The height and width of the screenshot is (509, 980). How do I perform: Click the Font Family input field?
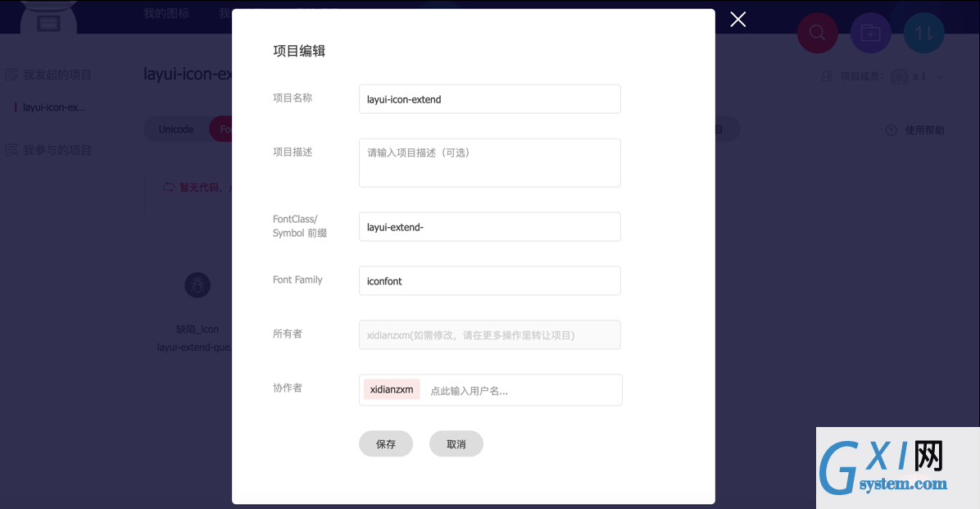pos(489,281)
